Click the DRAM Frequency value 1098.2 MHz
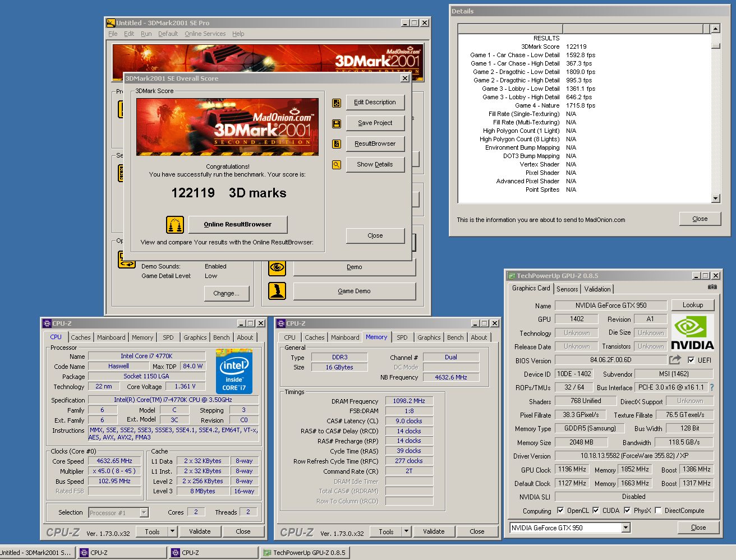The height and width of the screenshot is (560, 736). pos(409,401)
